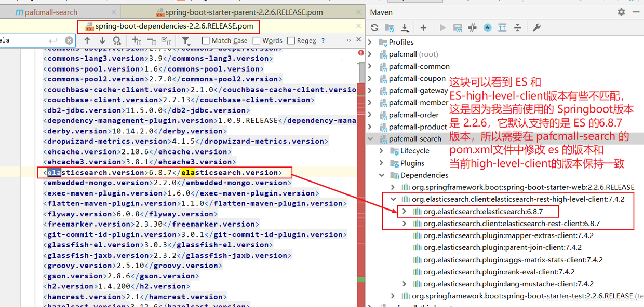Select spring-boot-starter-test:2.2.6.RELEASE dependency
Screen dimensions: 644x307
(x=522, y=296)
